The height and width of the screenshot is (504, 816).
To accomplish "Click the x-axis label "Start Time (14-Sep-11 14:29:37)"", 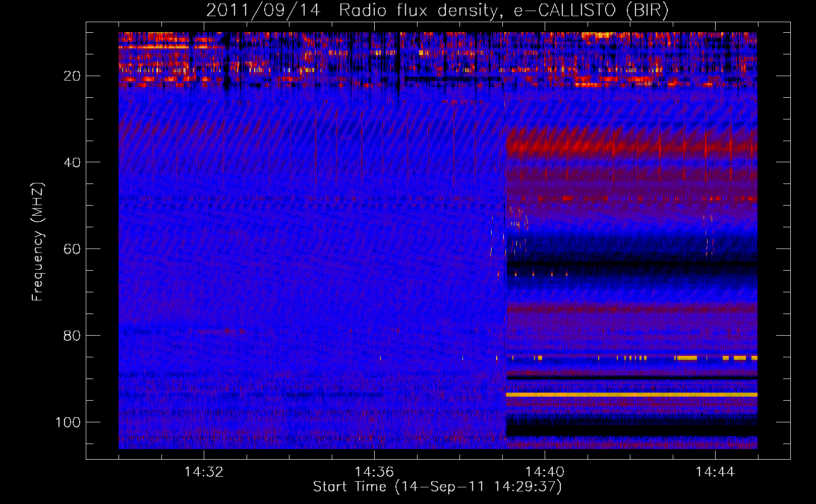I will (437, 487).
